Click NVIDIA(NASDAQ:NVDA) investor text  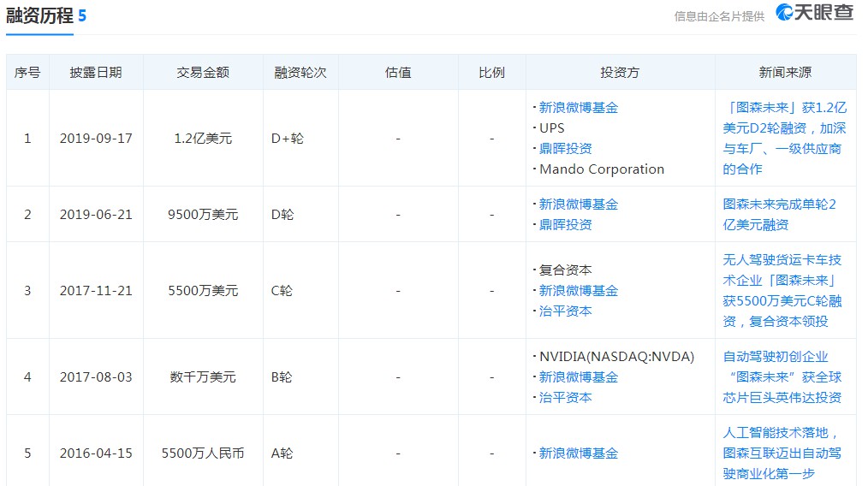(x=616, y=357)
